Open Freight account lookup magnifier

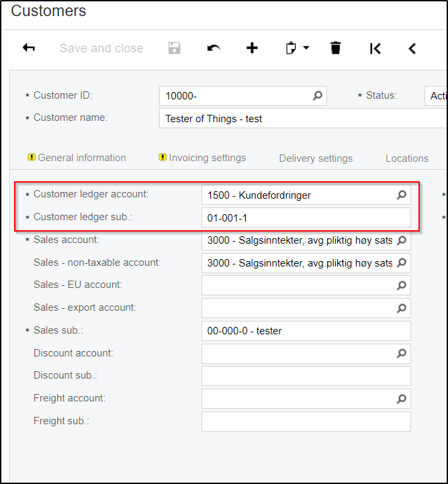[401, 399]
